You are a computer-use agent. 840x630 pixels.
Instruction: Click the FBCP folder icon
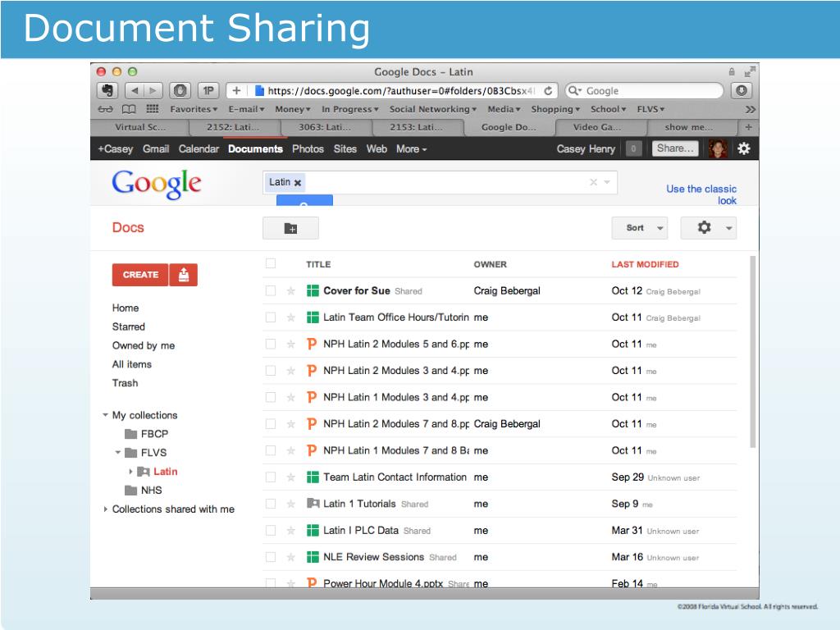tap(130, 434)
